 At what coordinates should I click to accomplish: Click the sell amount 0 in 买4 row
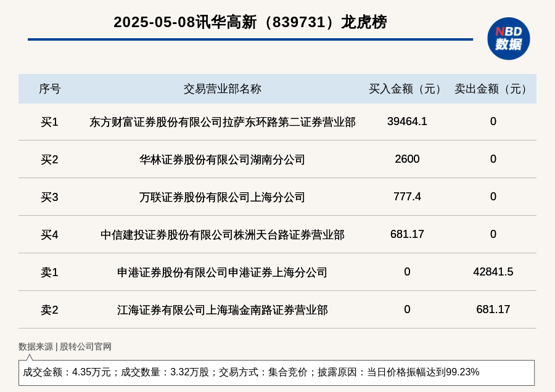point(493,234)
